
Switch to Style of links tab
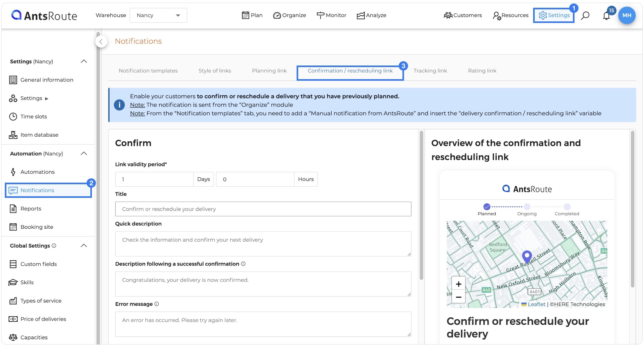tap(215, 71)
